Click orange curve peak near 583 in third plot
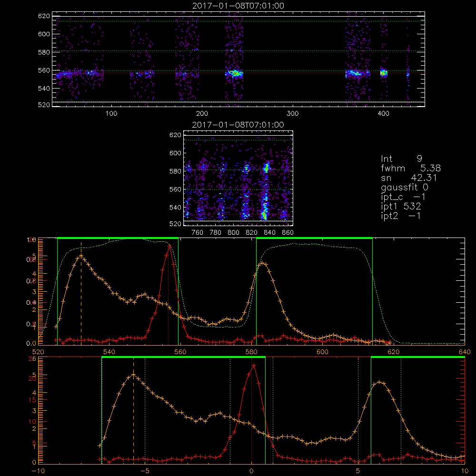Image resolution: width=476 pixels, height=476 pixels. tap(263, 264)
